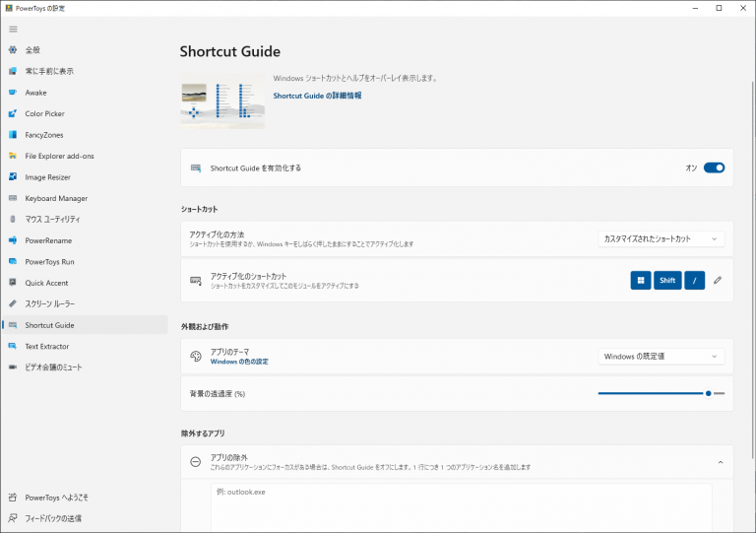Screen dimensions: 756x533
Task: Open the app theme dropdown
Action: tap(661, 356)
